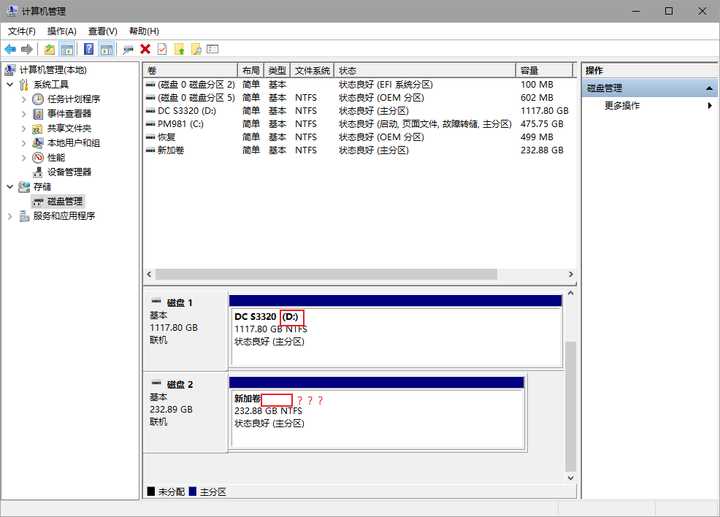
Task: Open the 文件(F) menu
Action: 22,31
